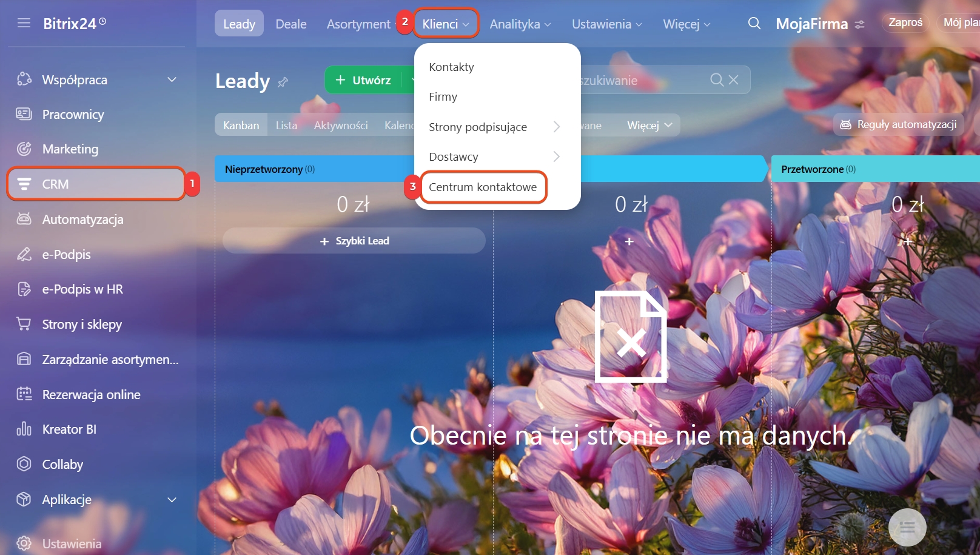980x555 pixels.
Task: Switch to the Lista view tab
Action: [x=286, y=125]
